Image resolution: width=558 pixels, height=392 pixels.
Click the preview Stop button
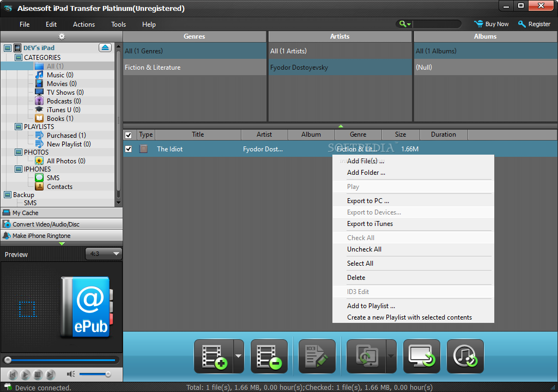[x=38, y=375]
